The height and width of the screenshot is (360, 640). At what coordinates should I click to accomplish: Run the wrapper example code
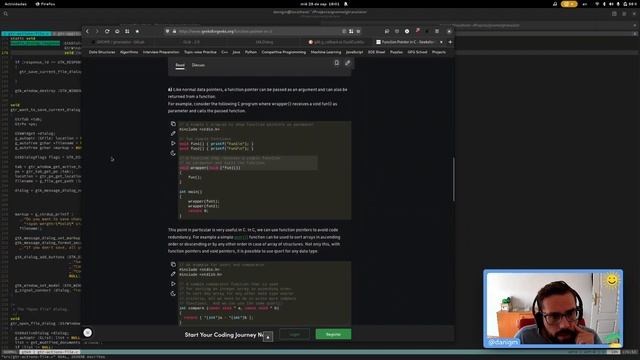point(173,143)
